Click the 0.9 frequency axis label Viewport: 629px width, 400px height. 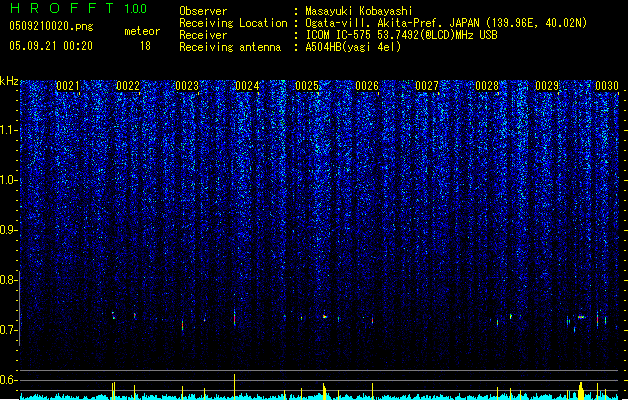coord(9,230)
